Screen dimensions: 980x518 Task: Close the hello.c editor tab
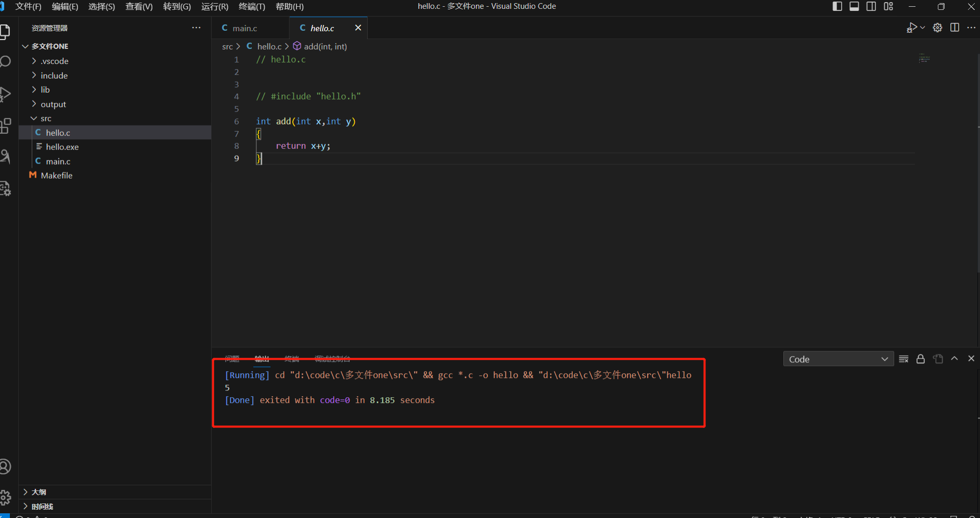358,28
